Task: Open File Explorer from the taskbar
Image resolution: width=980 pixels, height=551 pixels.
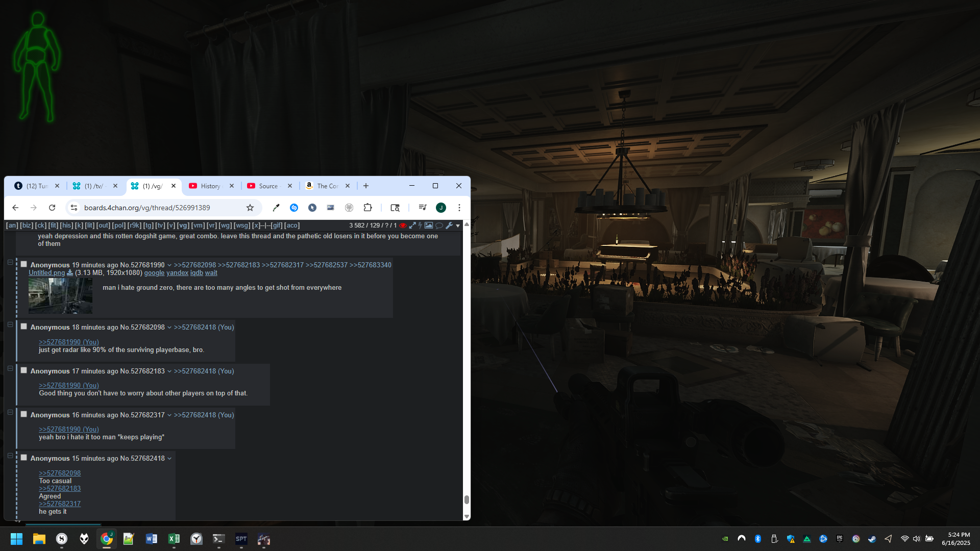Action: pos(39,539)
